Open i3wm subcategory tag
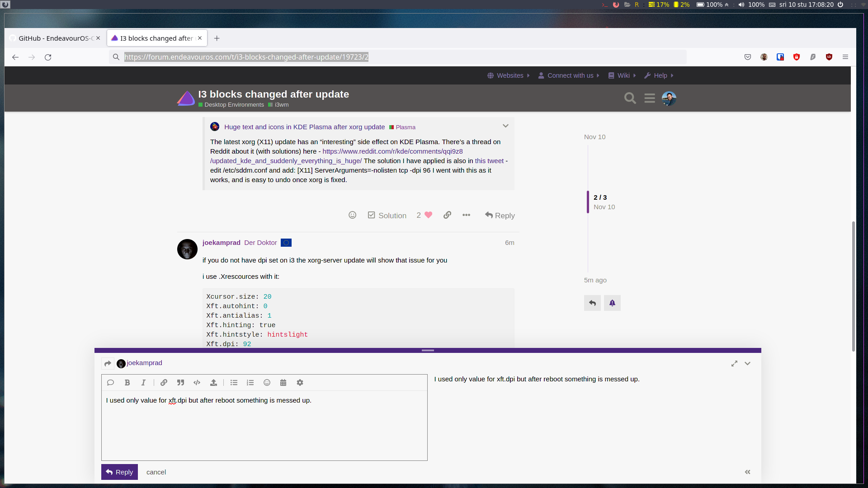Viewport: 868px width, 488px height. tap(278, 105)
